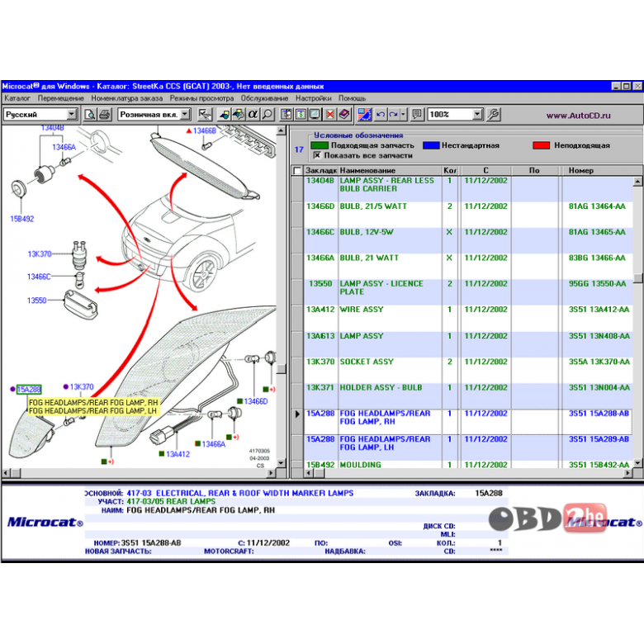This screenshot has height=644, width=644.
Task: Click the parts table vertical scrollbar thumb
Action: point(637,278)
